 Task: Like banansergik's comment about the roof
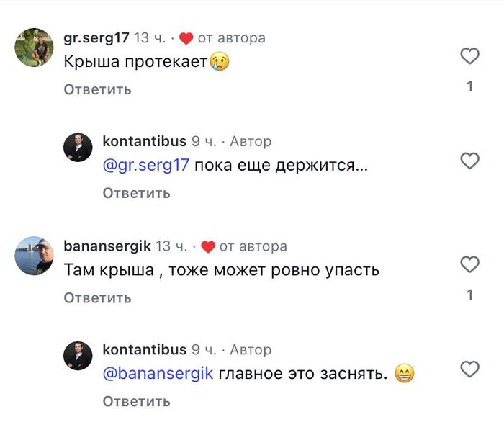[469, 264]
